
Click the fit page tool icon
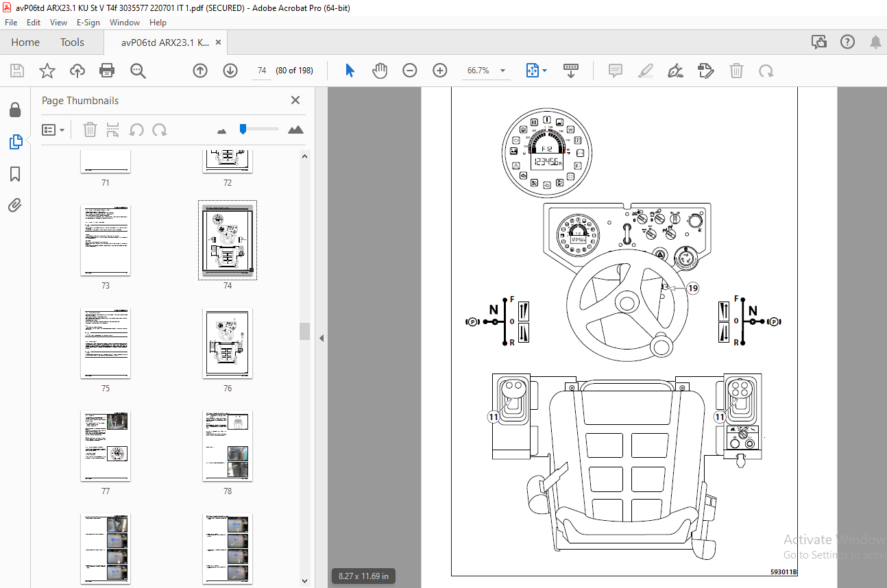point(533,71)
